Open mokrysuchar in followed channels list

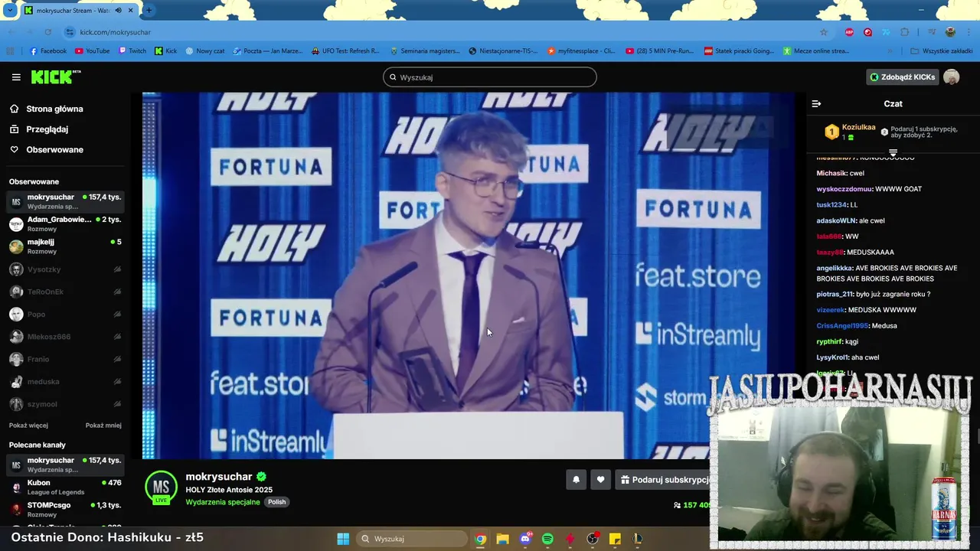[65, 201]
